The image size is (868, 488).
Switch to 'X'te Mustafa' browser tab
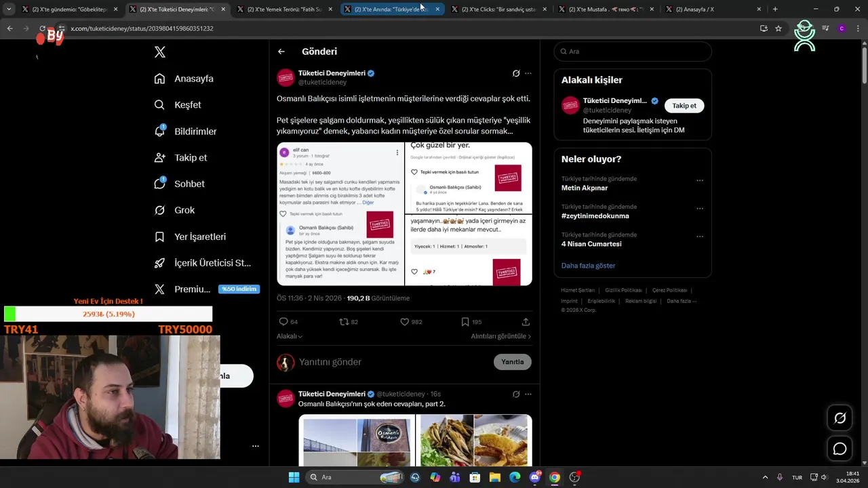(607, 9)
